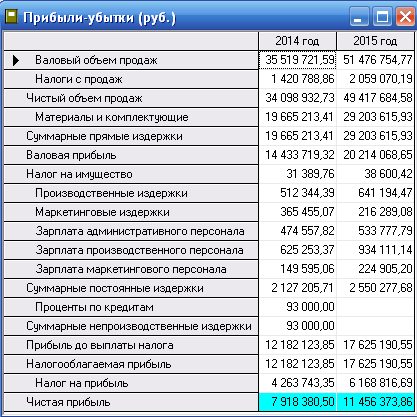This screenshot has height=417, width=417.
Task: Click the 2014 cell in Материалы и комплектующие row
Action: pos(297,117)
